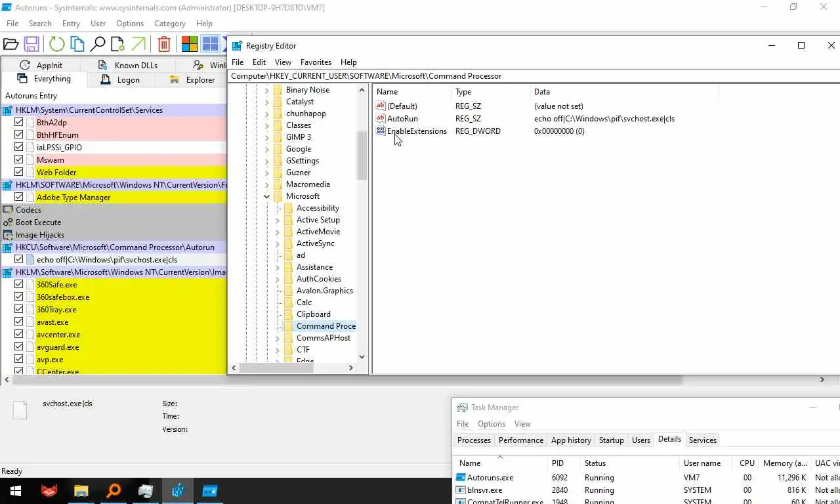Click the Data column header in Registry Editor
The image size is (840, 504).
tap(624, 92)
